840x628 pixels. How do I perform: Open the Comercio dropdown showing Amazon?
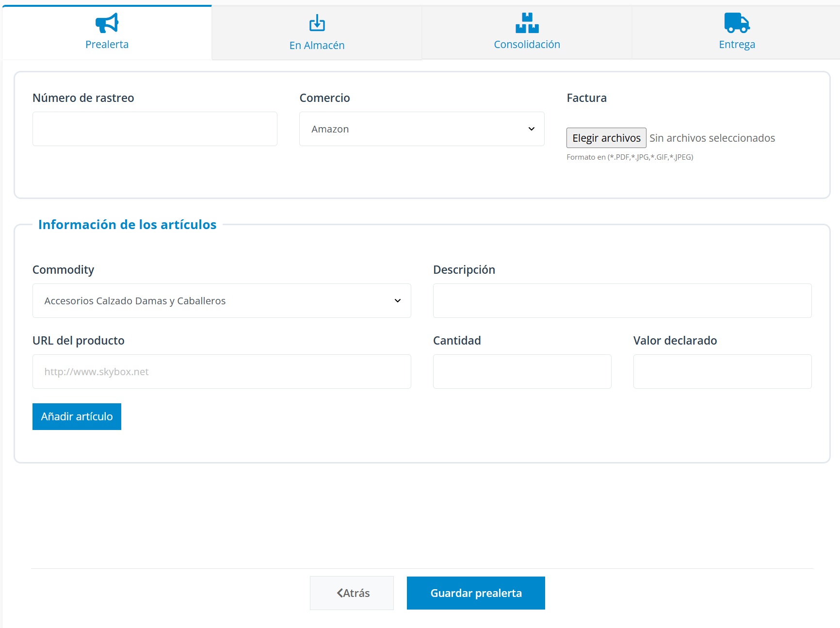click(421, 129)
